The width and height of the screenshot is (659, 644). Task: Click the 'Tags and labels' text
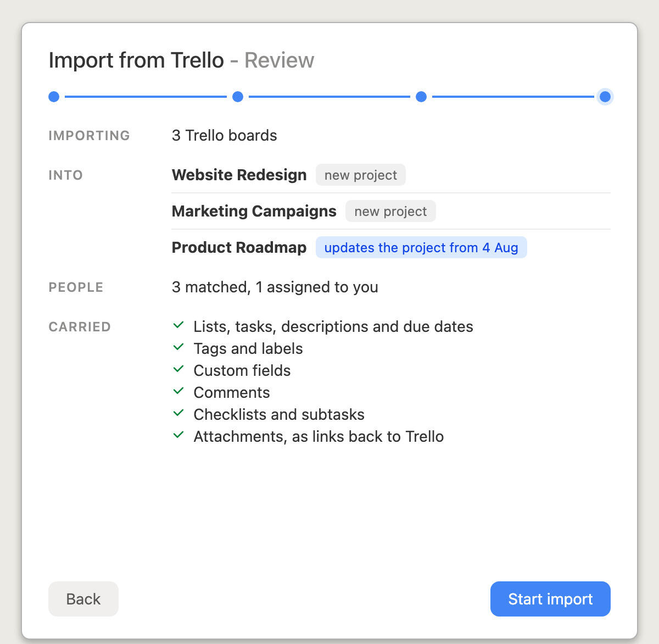(x=248, y=349)
